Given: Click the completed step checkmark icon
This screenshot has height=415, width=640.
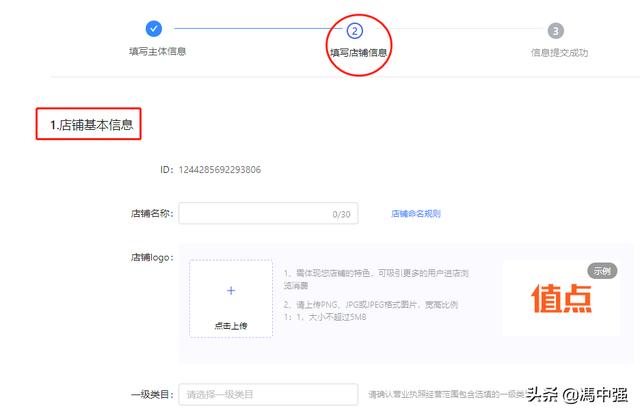Looking at the screenshot, I should coord(153,29).
